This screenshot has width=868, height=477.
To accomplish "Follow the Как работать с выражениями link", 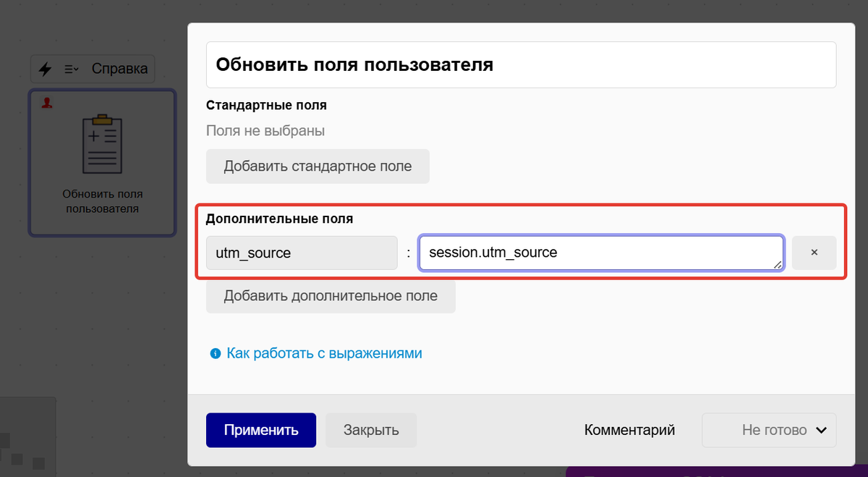I will (324, 353).
